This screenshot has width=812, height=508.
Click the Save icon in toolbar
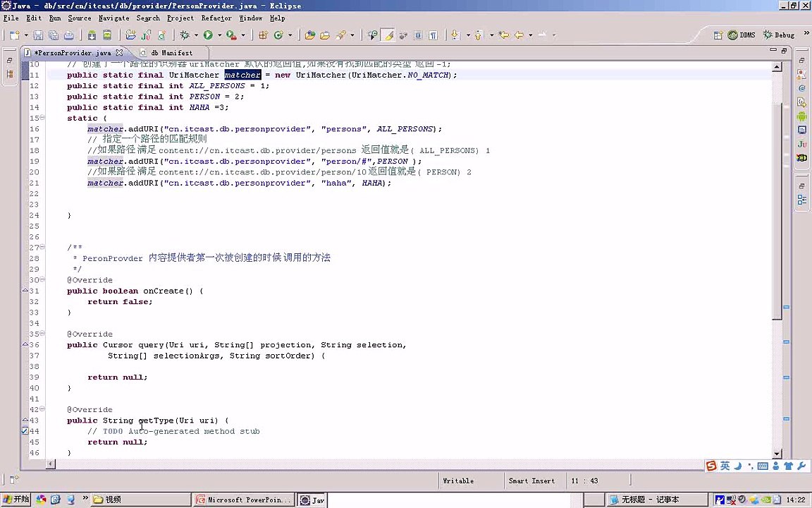point(38,35)
